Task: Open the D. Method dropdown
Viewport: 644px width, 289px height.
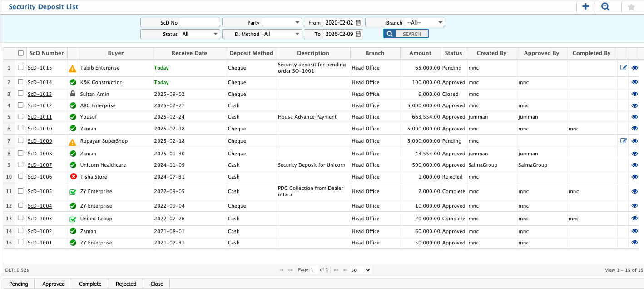Action: pos(282,34)
